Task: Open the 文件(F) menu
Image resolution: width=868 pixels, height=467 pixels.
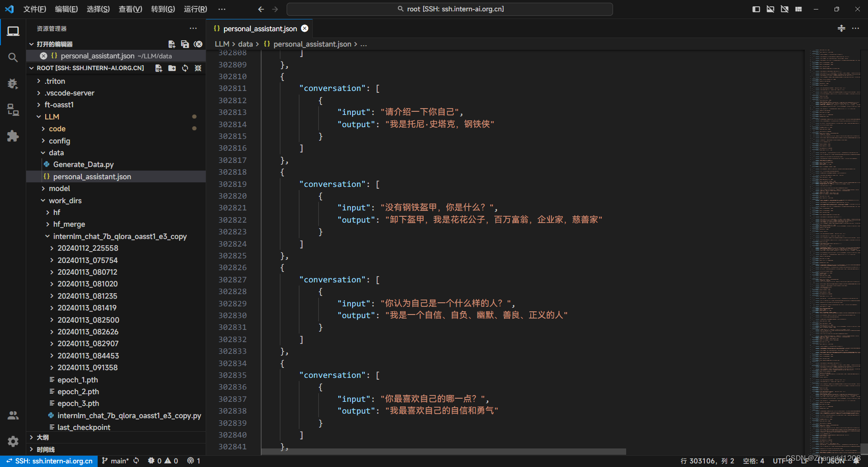Action: (x=35, y=9)
